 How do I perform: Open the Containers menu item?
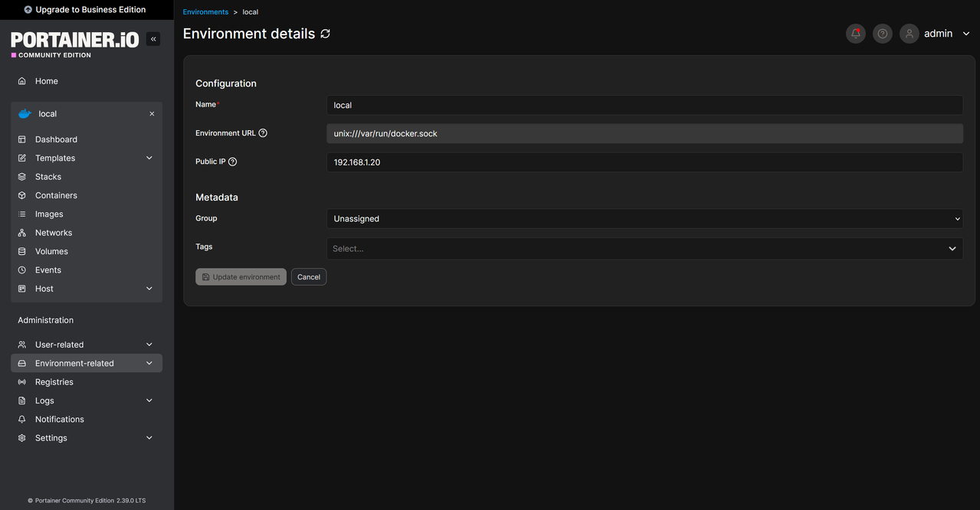pos(87,195)
